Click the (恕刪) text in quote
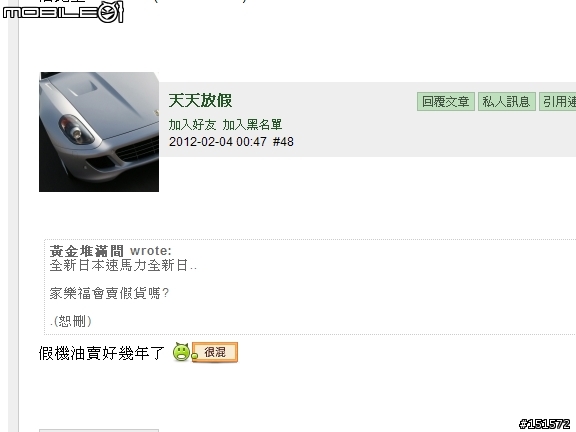The width and height of the screenshot is (576, 432). click(71, 321)
